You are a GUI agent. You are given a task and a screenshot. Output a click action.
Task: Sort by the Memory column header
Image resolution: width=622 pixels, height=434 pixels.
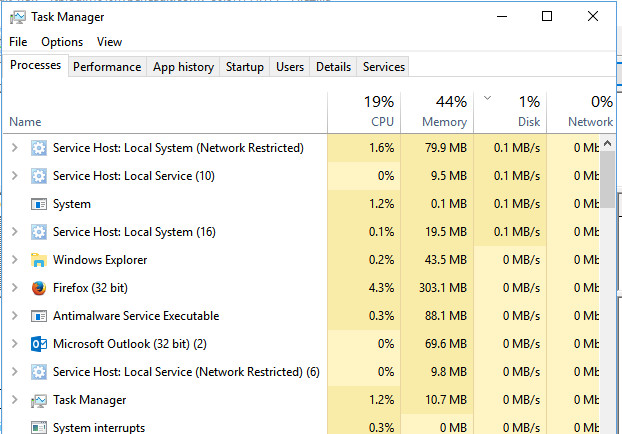click(437, 112)
